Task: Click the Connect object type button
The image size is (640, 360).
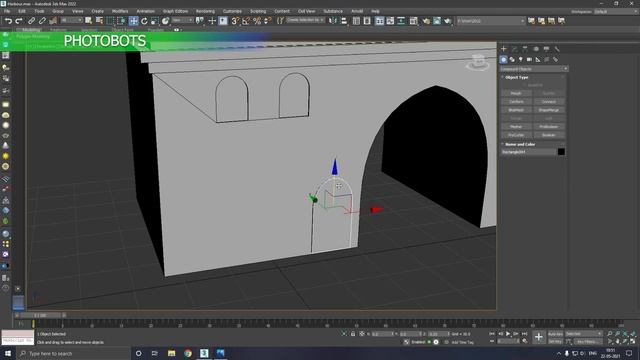Action: 549,102
